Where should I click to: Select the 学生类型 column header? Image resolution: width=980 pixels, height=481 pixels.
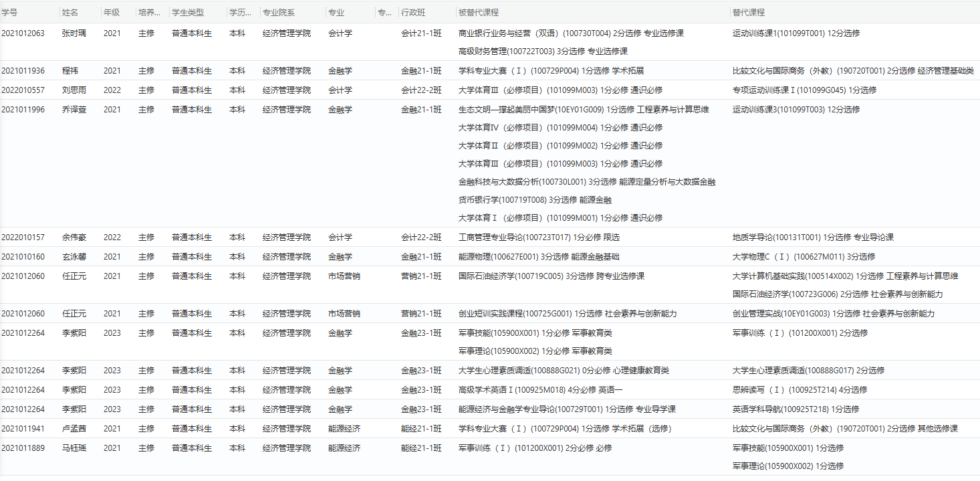point(188,13)
